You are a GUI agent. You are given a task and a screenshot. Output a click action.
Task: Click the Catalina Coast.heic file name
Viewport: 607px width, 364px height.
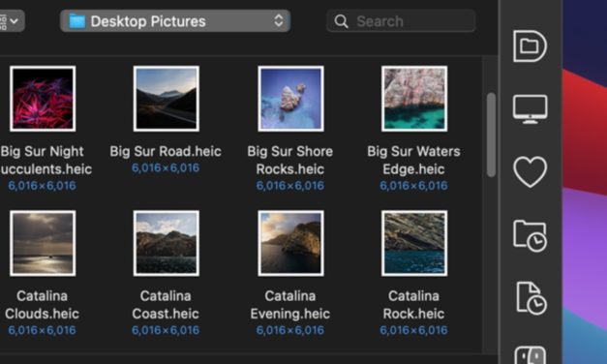166,305
